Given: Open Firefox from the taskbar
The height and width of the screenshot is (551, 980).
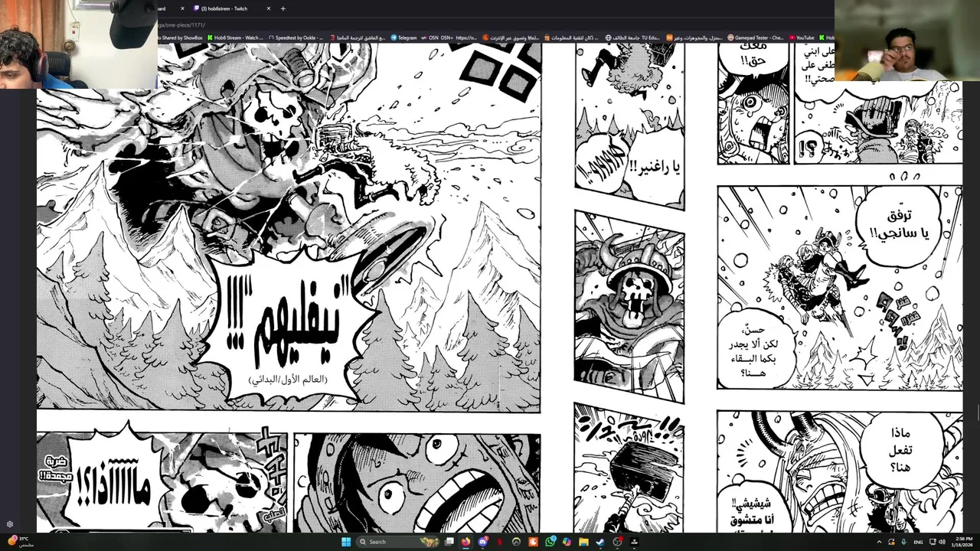Looking at the screenshot, I should (x=465, y=542).
